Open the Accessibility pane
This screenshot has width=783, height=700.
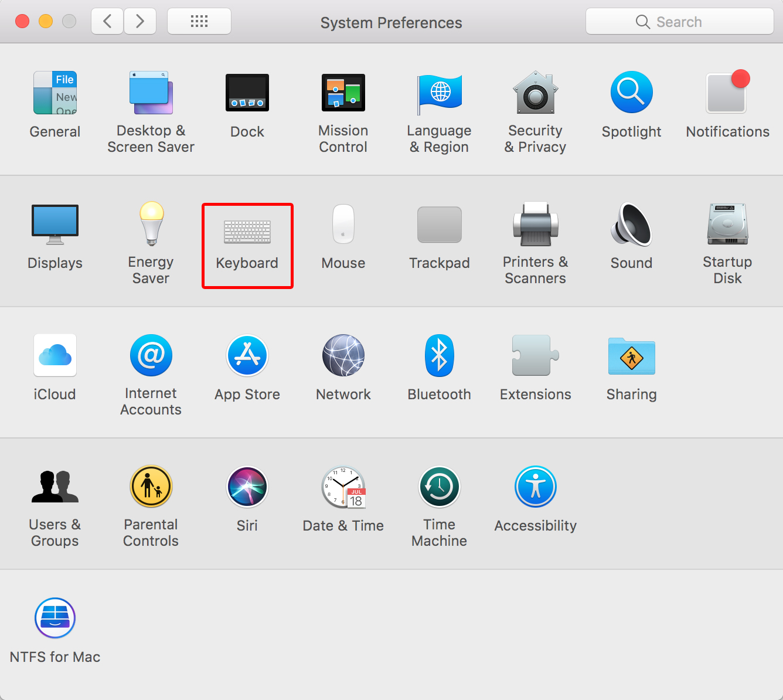(x=535, y=487)
